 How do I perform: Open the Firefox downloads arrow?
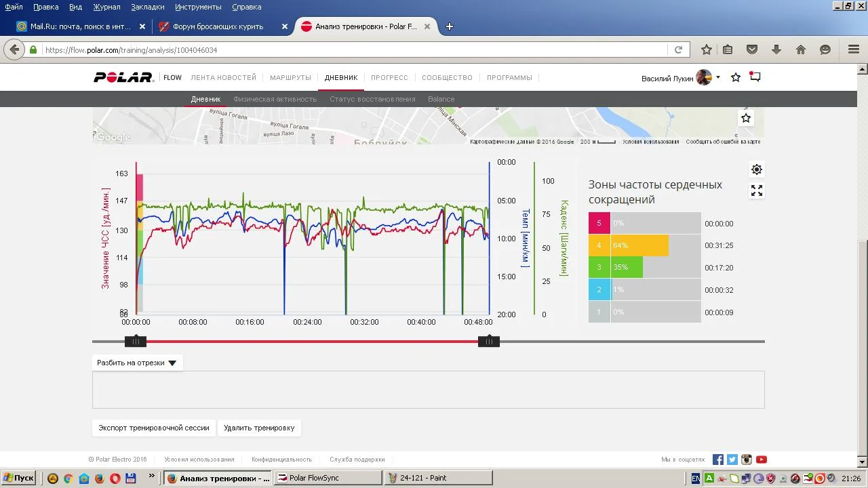click(776, 49)
